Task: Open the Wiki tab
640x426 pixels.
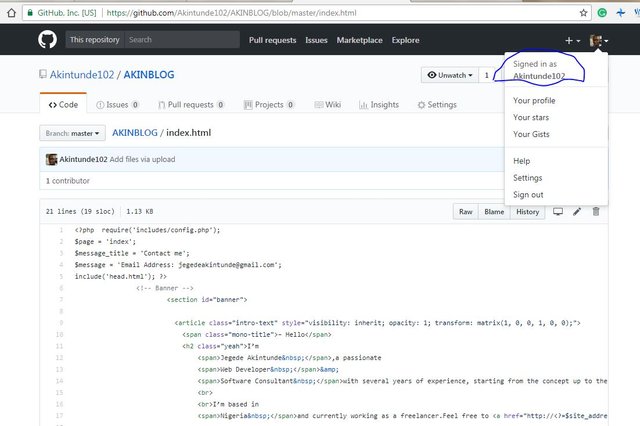Action: 328,105
